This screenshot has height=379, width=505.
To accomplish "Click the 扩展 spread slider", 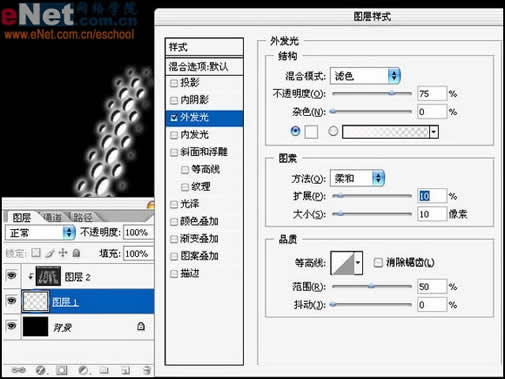I will 372,196.
